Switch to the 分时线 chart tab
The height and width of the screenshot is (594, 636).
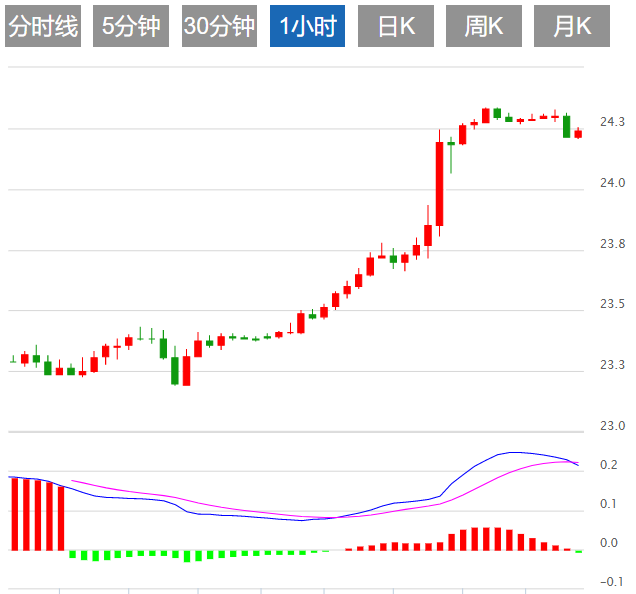click(43, 26)
